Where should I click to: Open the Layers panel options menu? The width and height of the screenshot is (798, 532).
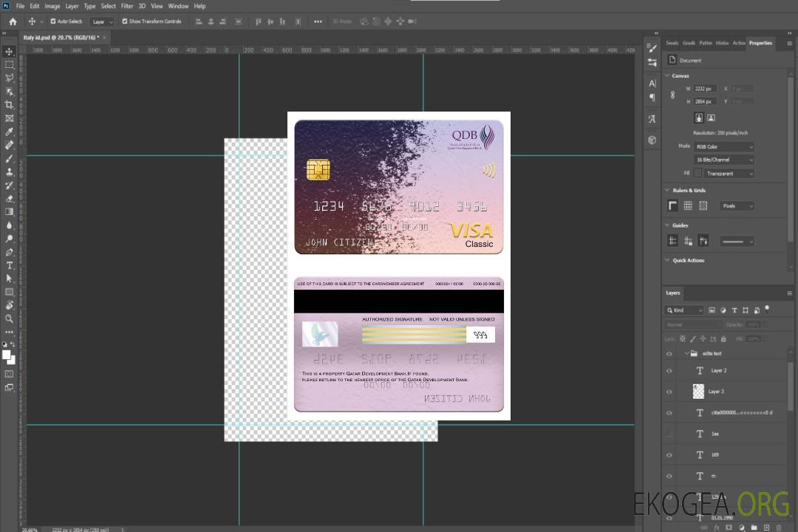pyautogui.click(x=789, y=293)
